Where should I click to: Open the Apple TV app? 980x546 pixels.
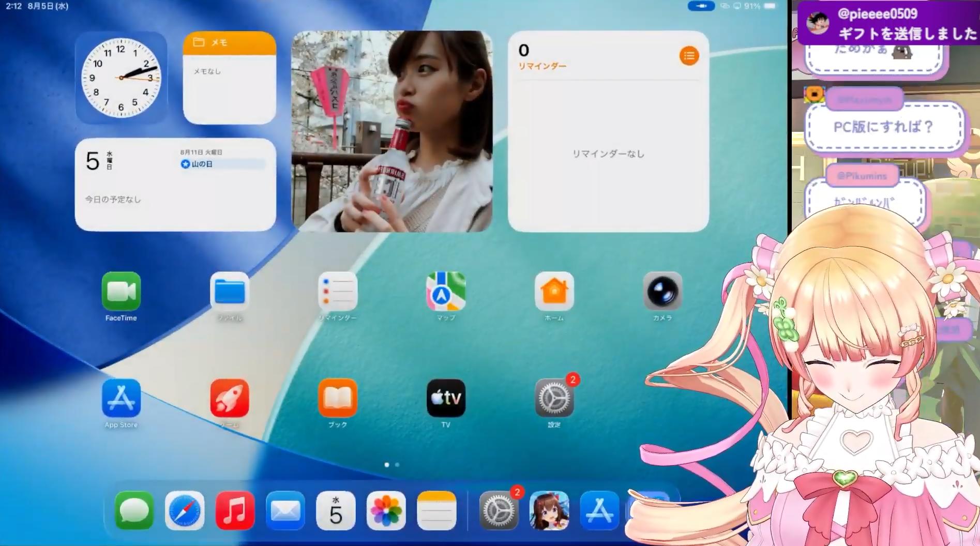point(446,398)
